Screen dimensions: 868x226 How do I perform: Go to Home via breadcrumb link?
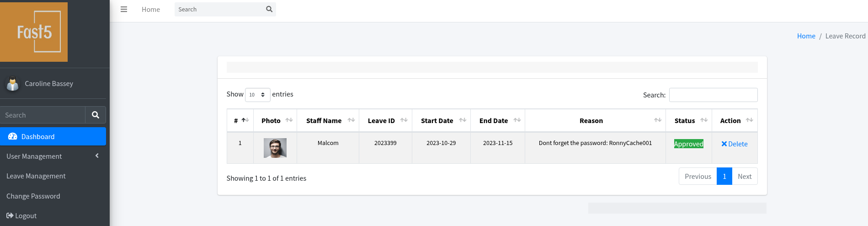(806, 36)
